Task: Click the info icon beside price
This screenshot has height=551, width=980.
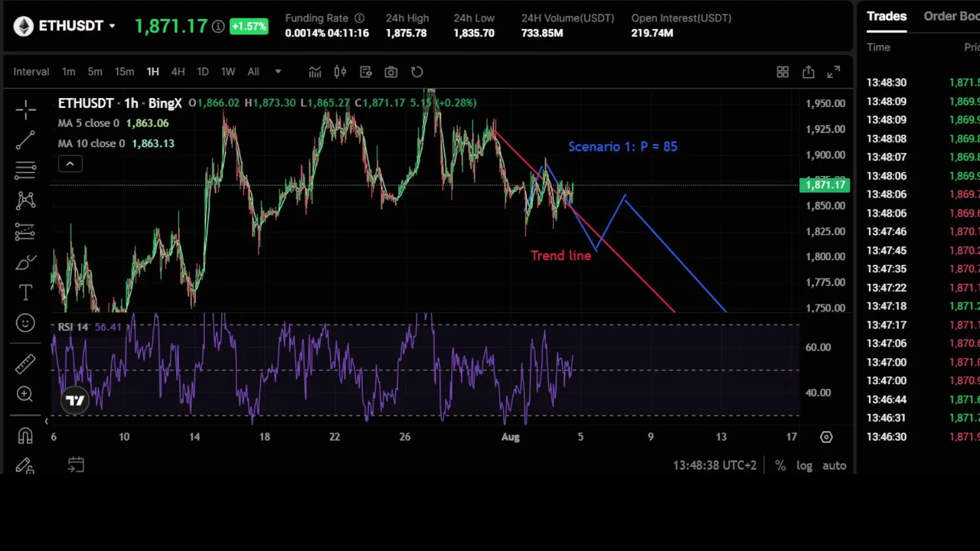Action: pos(218,27)
